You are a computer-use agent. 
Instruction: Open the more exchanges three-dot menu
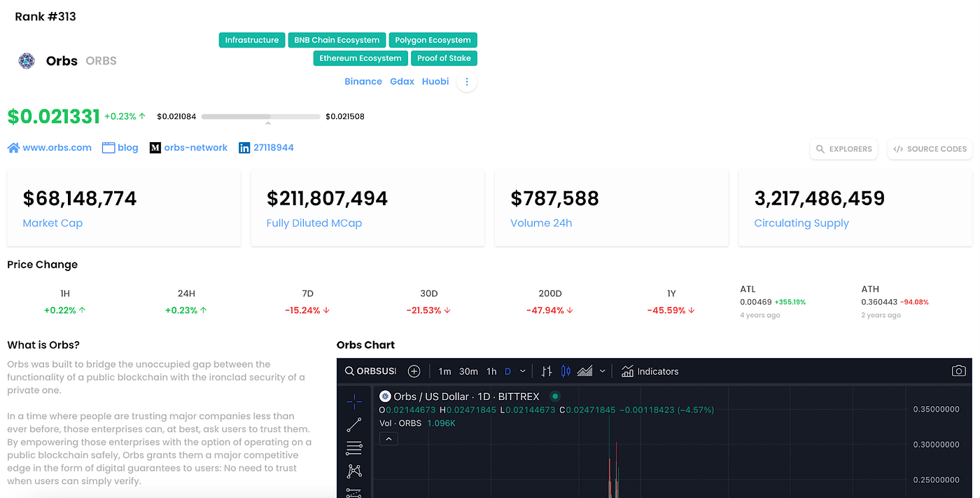coord(466,81)
